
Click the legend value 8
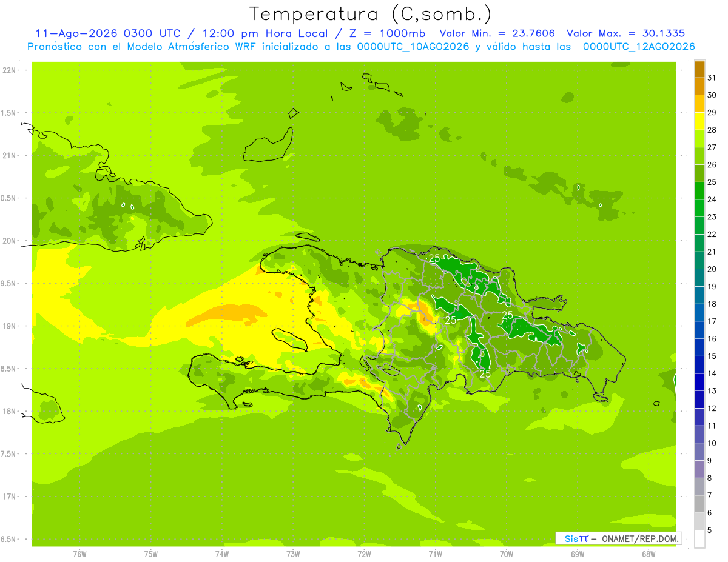[x=709, y=478]
